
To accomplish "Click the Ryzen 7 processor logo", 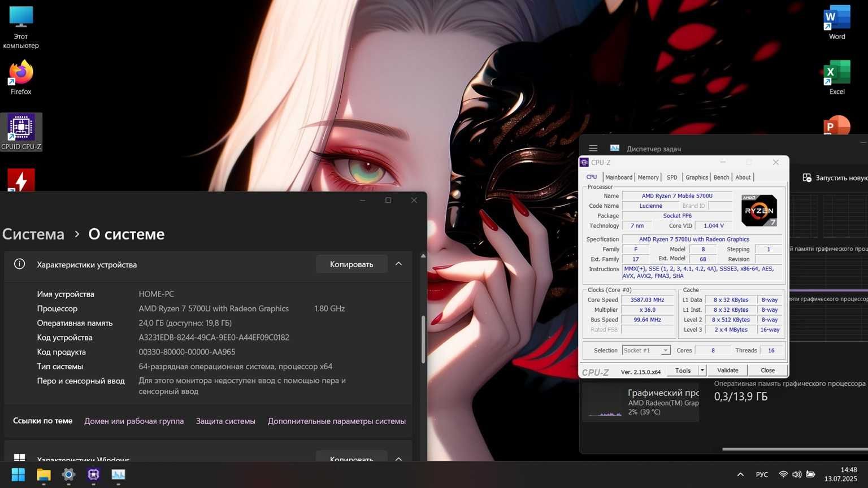I will pos(759,210).
